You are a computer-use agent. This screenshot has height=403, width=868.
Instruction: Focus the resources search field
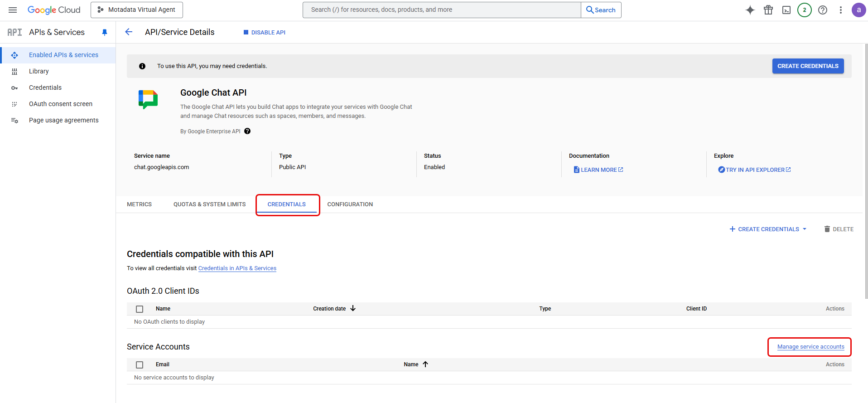click(x=442, y=10)
